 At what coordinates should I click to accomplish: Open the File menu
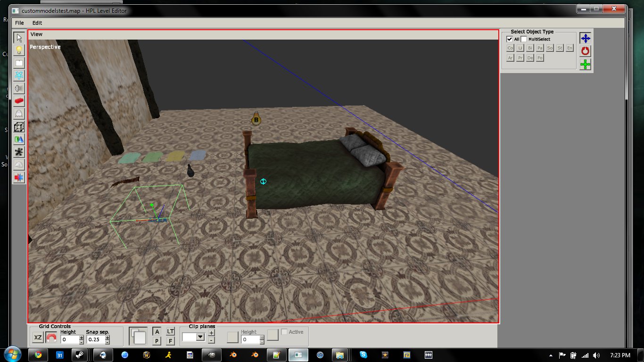click(x=19, y=23)
